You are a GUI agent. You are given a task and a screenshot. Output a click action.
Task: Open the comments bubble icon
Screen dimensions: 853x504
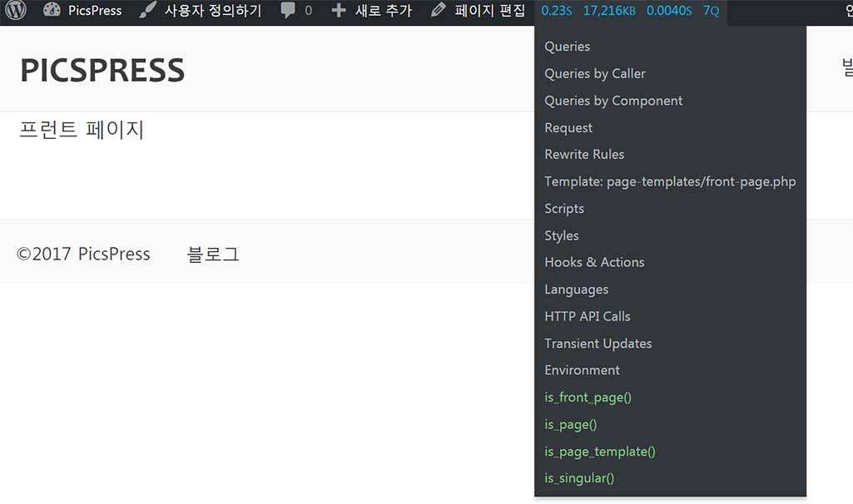(288, 10)
